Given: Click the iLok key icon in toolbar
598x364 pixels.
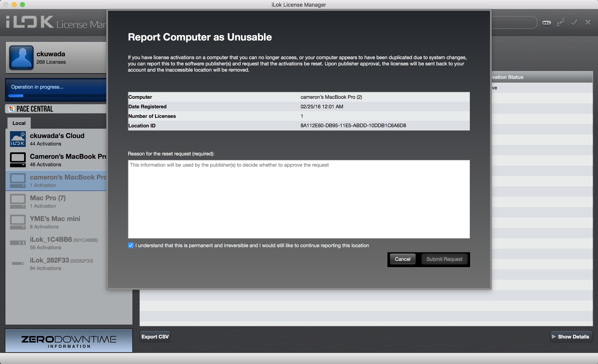Looking at the screenshot, I should pyautogui.click(x=546, y=23).
